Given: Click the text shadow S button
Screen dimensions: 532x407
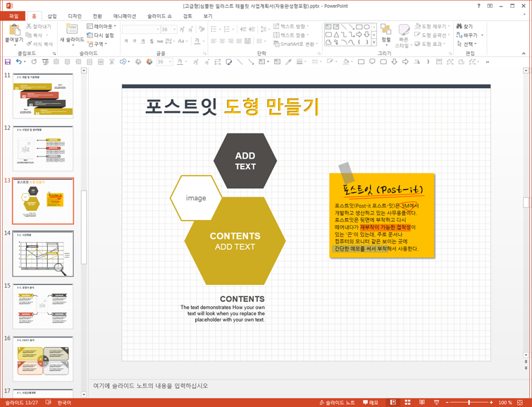Looking at the screenshot, I should click(151, 41).
